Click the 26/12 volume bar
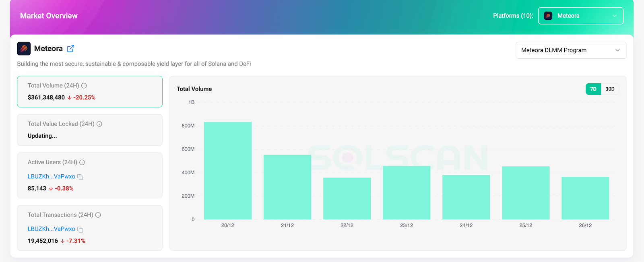This screenshot has width=644, height=262. 585,198
